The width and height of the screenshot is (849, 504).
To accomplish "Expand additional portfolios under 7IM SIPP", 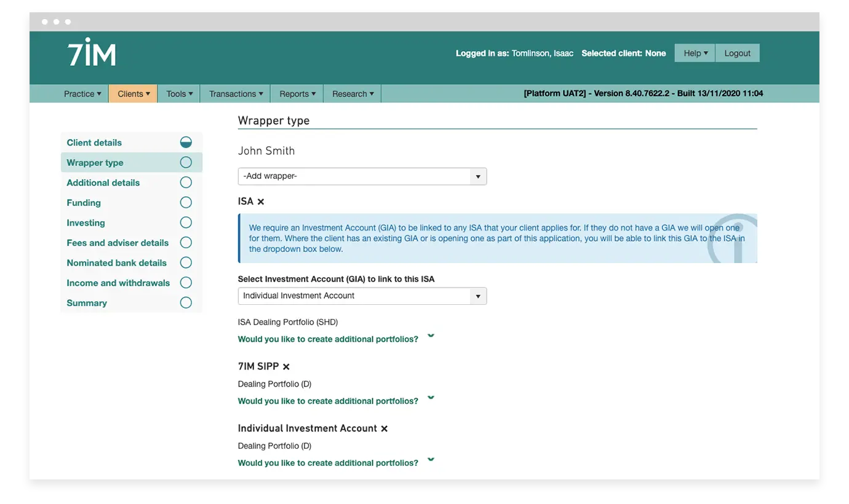I will click(431, 399).
